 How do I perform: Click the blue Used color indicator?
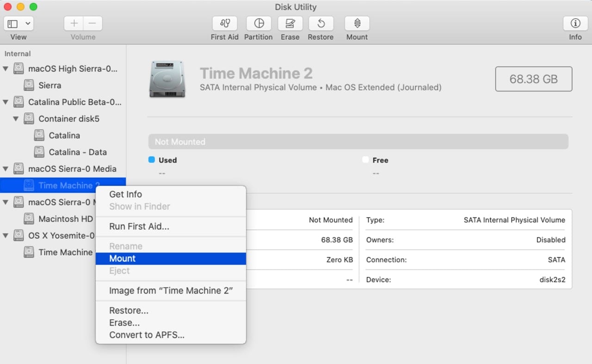151,160
